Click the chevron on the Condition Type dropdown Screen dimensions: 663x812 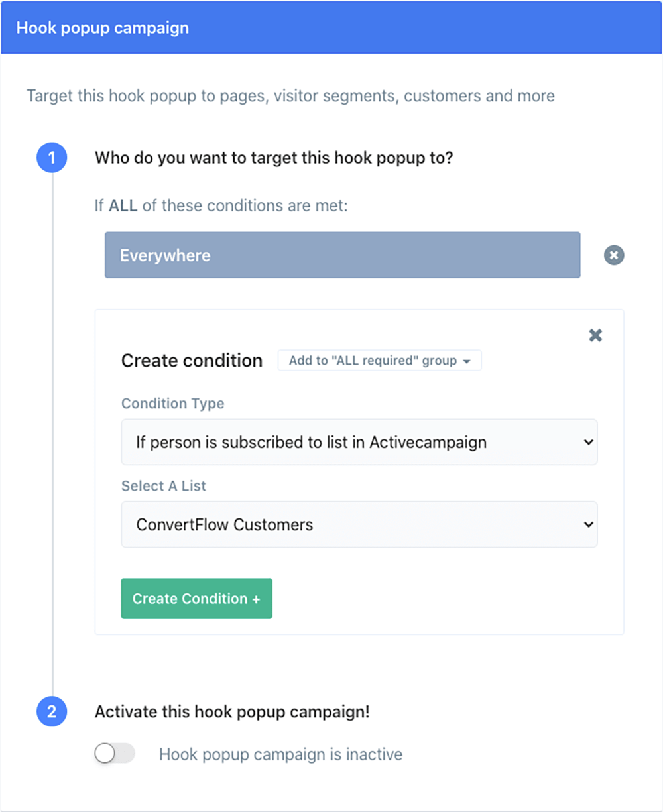587,442
